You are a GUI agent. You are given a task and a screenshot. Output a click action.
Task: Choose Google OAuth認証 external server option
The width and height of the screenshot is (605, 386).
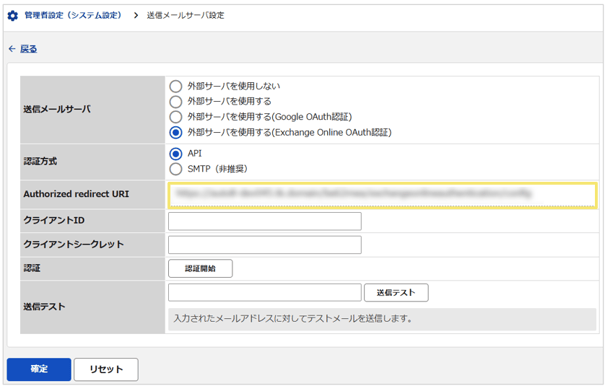click(176, 117)
